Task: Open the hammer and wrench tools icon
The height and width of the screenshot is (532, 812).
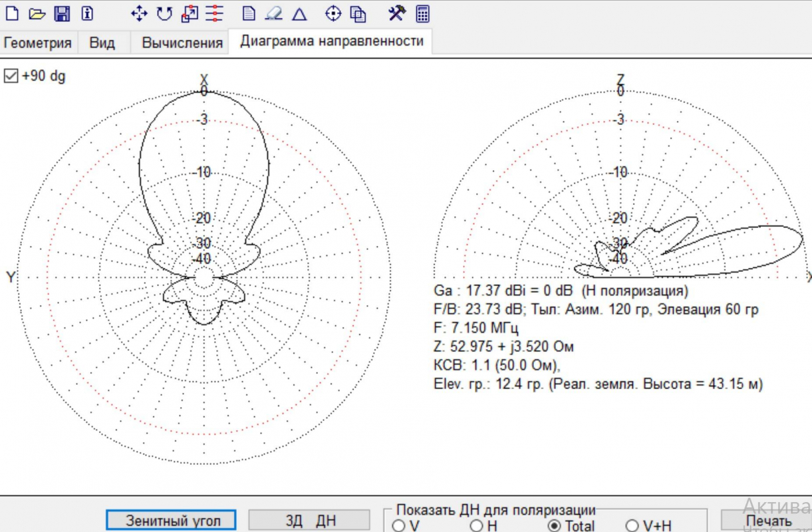Action: pyautogui.click(x=396, y=13)
